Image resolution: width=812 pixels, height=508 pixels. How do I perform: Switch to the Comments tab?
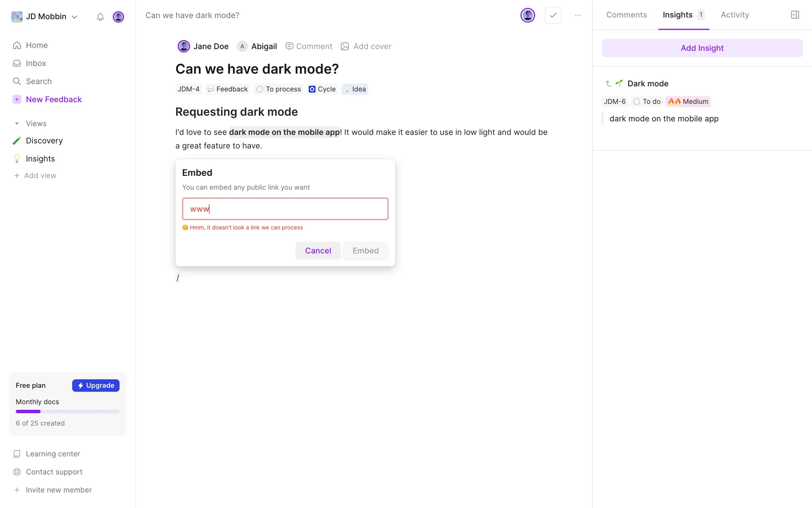tap(626, 15)
